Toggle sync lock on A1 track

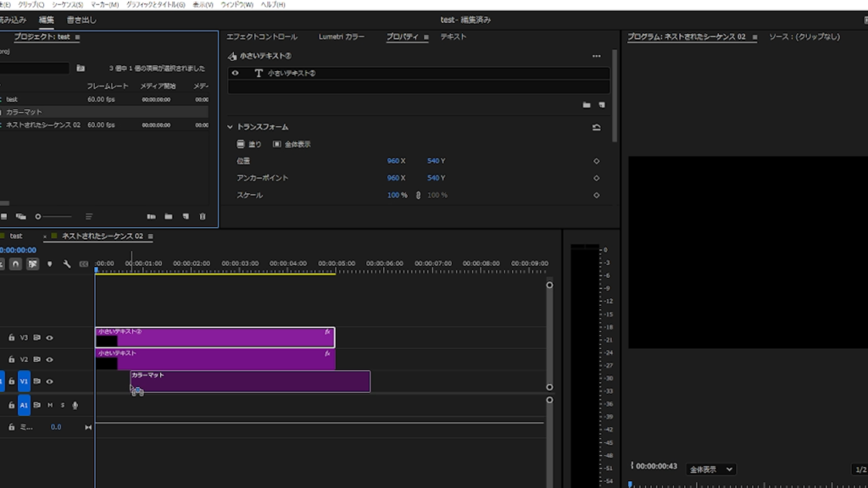point(36,406)
